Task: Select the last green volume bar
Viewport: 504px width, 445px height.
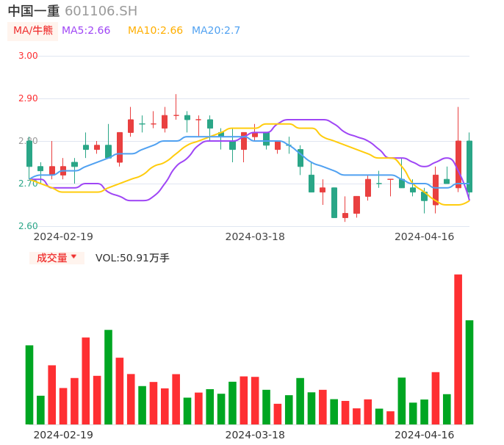Action: click(469, 372)
